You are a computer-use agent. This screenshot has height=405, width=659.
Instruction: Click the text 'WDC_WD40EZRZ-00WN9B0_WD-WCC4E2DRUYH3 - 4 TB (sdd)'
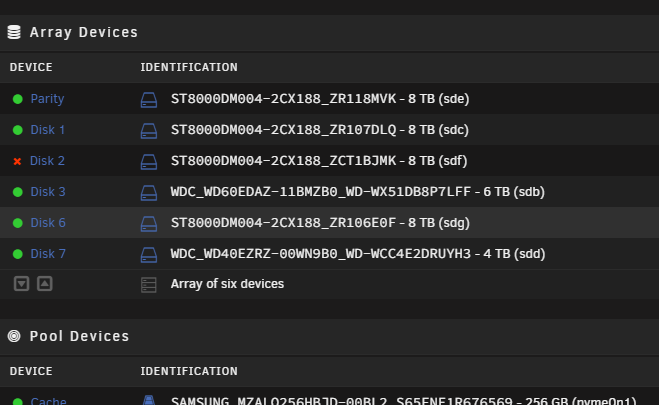[358, 254]
